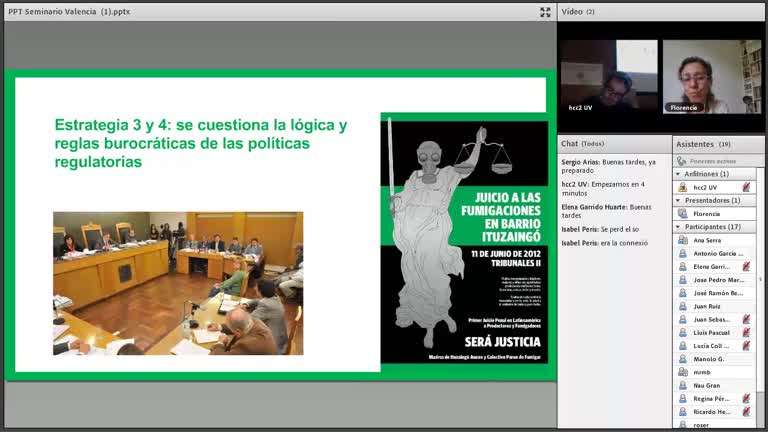Click José Ramón Be's participant icon

coord(683,293)
